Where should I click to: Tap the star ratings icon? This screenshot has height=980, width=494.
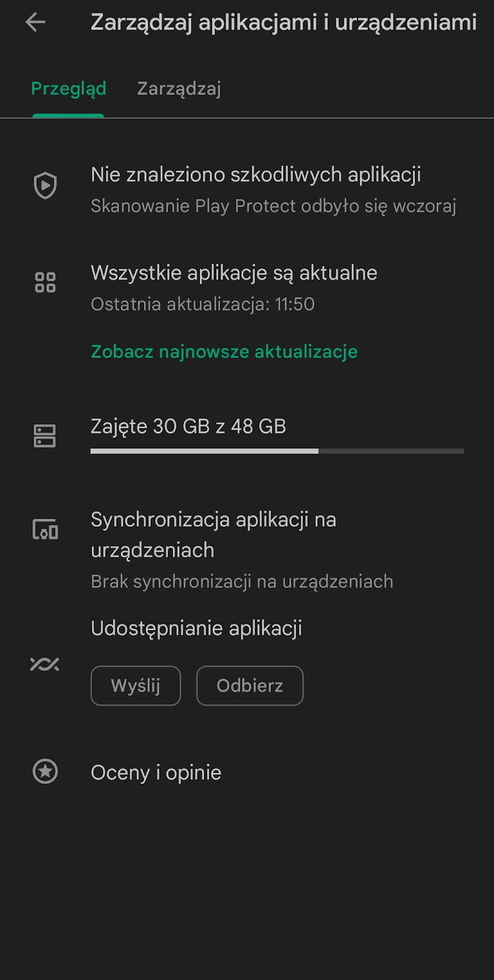pos(45,772)
